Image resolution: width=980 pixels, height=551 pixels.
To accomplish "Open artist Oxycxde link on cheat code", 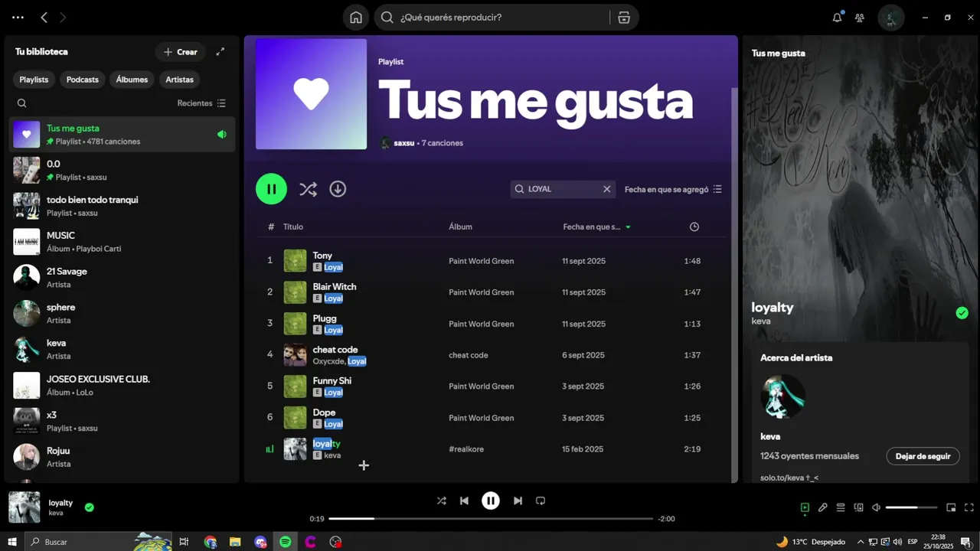I will 328,361.
